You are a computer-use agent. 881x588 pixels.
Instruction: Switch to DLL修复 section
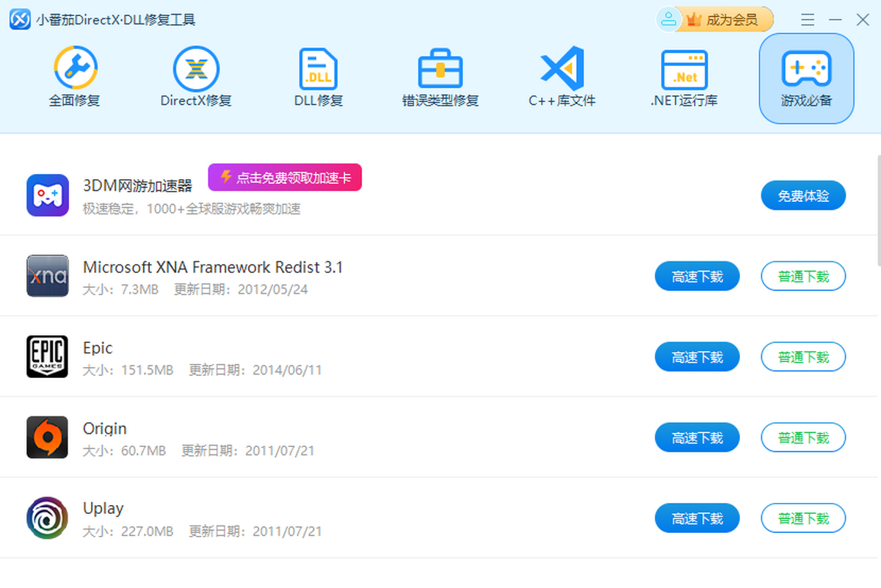(x=318, y=77)
